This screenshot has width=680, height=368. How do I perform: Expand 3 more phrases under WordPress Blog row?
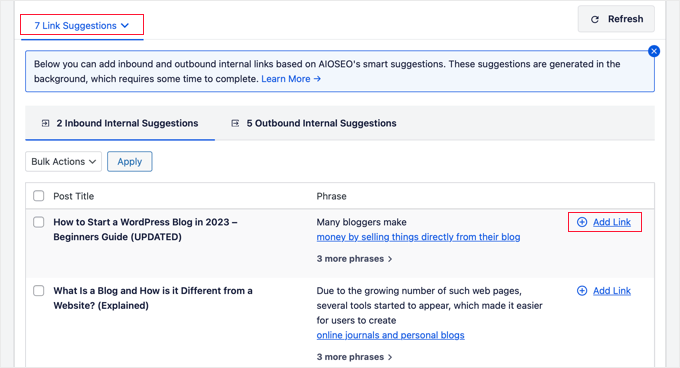tap(354, 259)
